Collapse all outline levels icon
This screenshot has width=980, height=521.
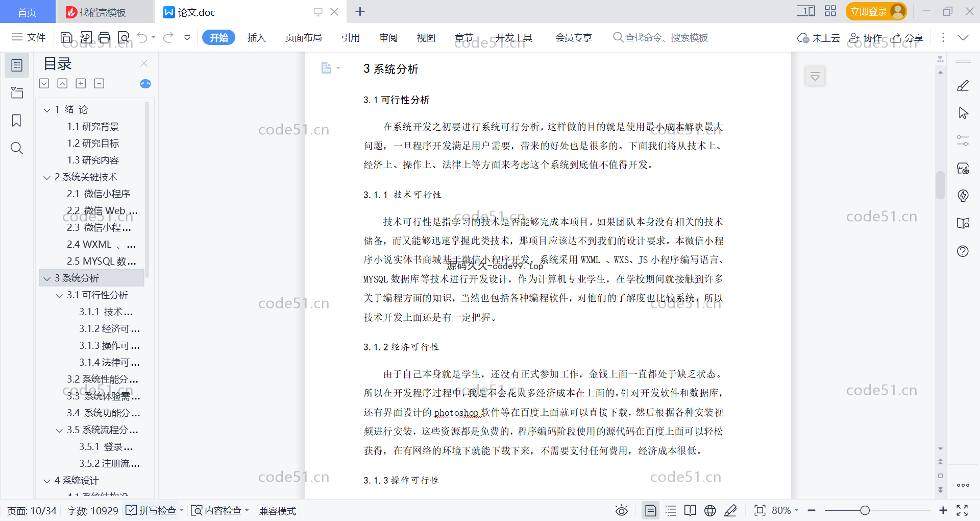62,83
